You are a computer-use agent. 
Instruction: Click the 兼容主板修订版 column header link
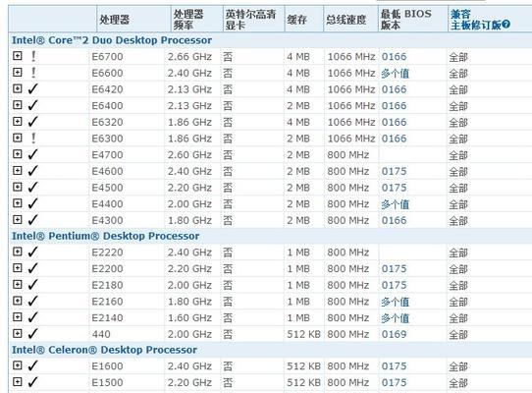click(476, 20)
